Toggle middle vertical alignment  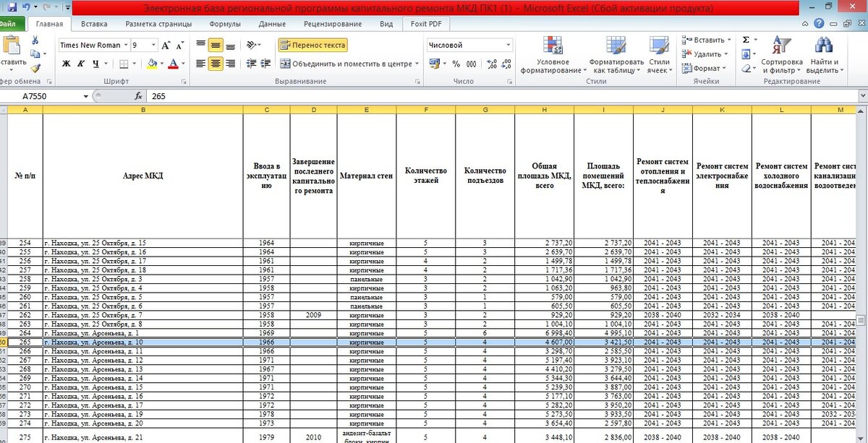(216, 45)
